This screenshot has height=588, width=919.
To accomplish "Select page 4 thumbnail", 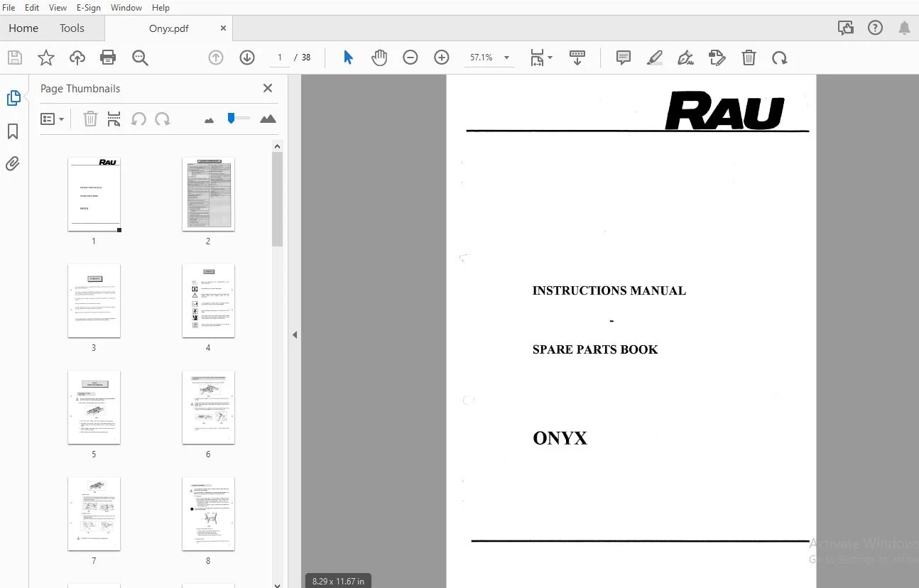I will [x=208, y=300].
